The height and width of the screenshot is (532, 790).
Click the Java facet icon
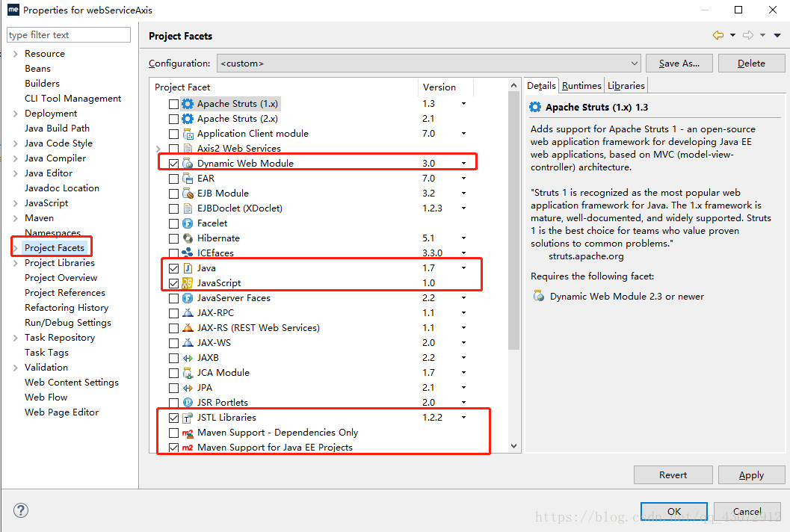[x=188, y=268]
